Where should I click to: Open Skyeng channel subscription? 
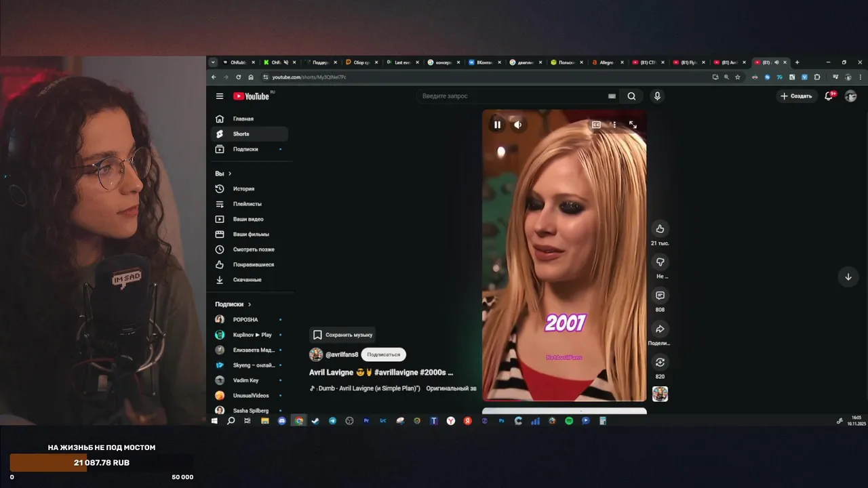249,365
